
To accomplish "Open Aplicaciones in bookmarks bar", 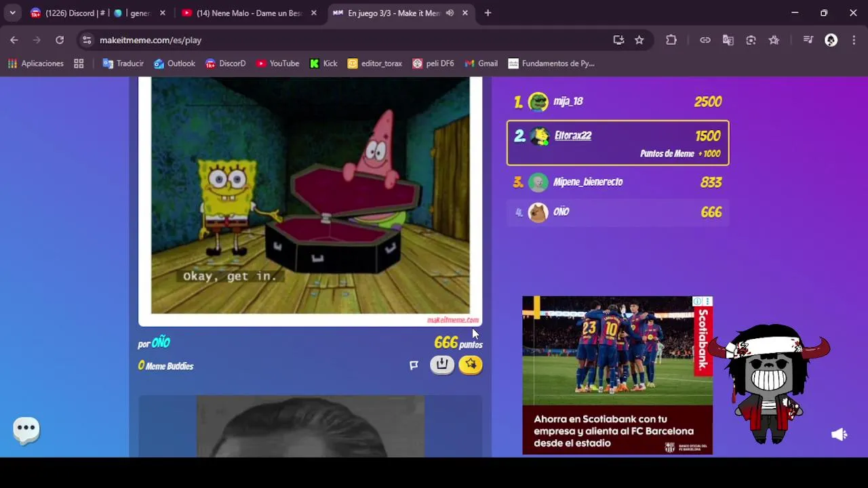I will (x=35, y=64).
